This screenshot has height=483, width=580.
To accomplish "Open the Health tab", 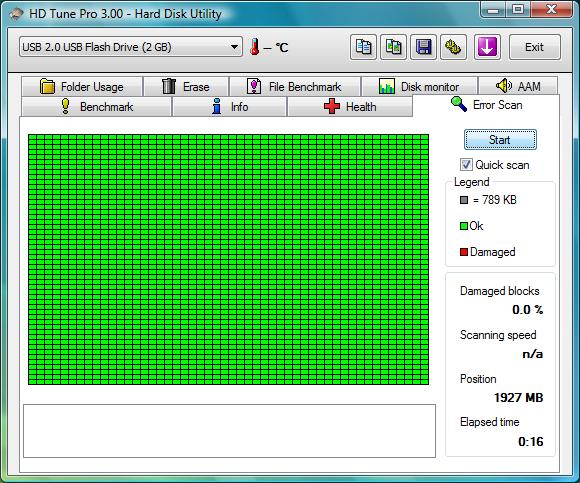I will (350, 107).
